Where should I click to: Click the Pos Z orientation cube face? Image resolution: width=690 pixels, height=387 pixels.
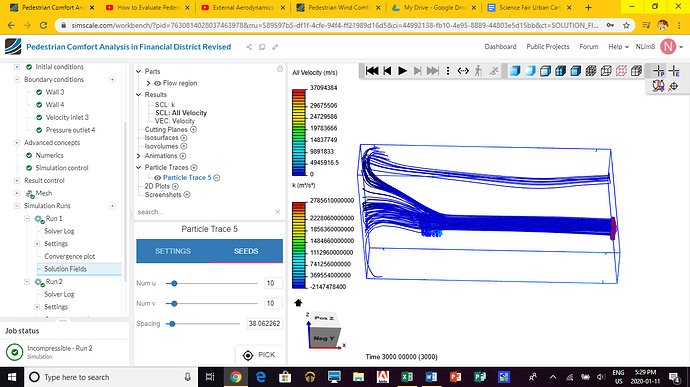point(324,318)
